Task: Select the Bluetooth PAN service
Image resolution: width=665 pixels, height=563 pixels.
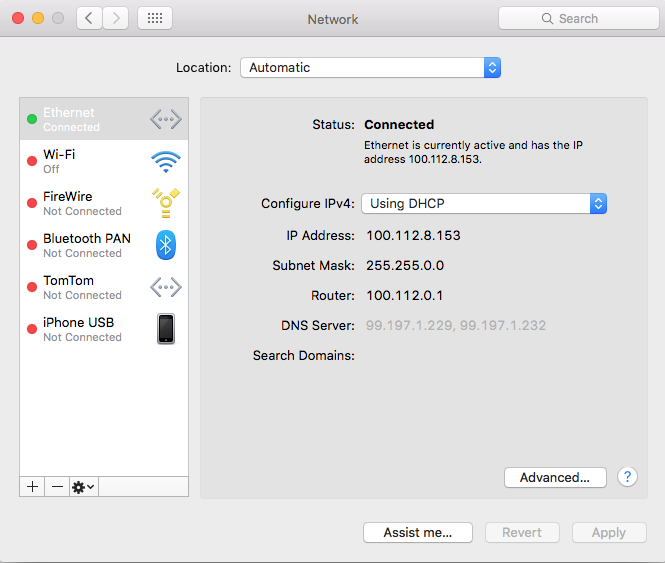Action: coord(104,245)
